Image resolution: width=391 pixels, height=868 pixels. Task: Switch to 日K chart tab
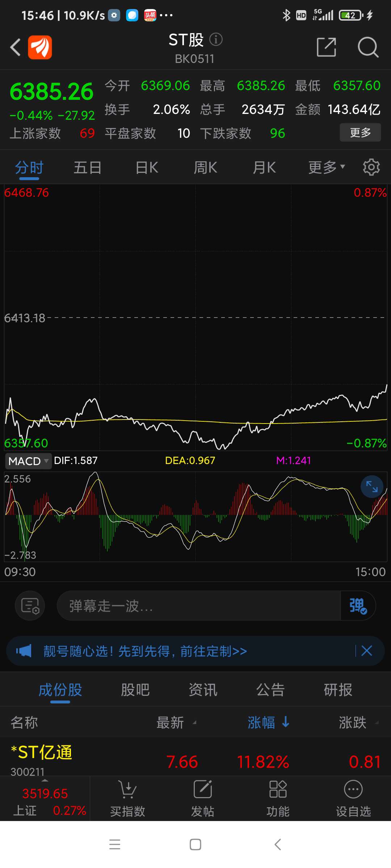pyautogui.click(x=147, y=168)
